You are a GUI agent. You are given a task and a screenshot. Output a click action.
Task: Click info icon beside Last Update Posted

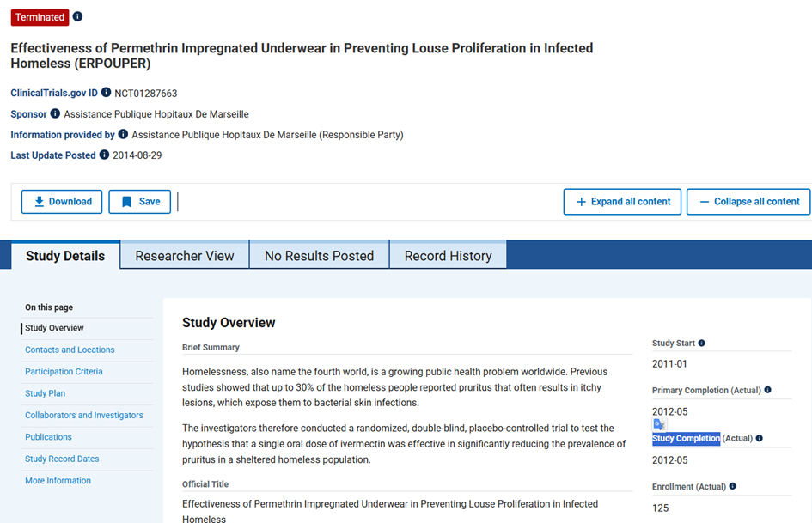pos(105,155)
